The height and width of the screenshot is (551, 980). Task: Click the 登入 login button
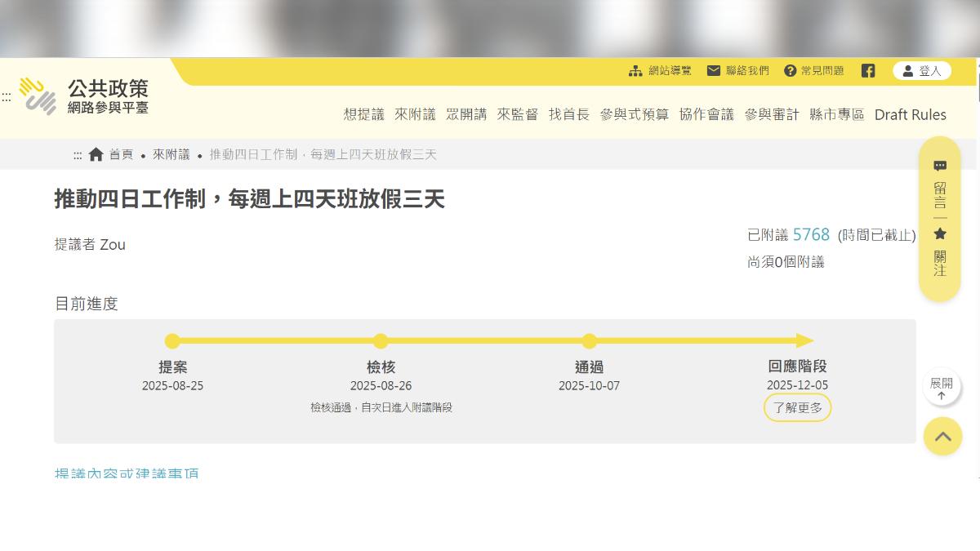pyautogui.click(x=921, y=71)
